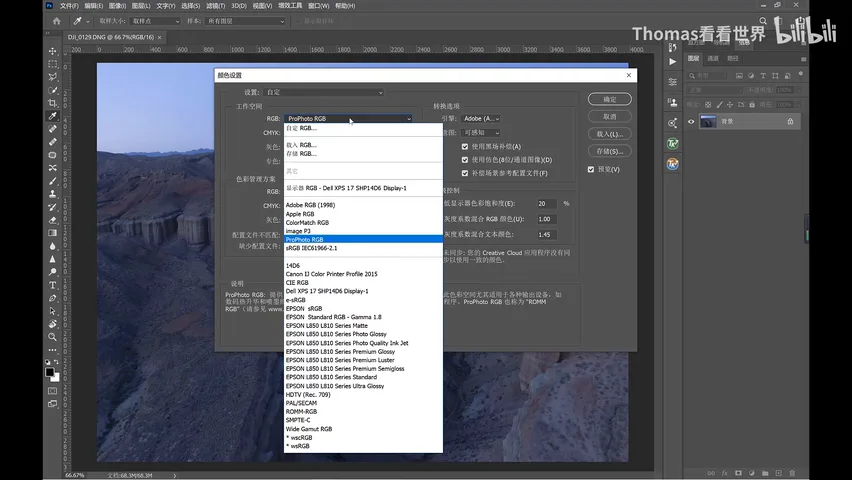Change screen mode icon in the toolbox
This screenshot has height=480, width=852.
[x=53, y=404]
